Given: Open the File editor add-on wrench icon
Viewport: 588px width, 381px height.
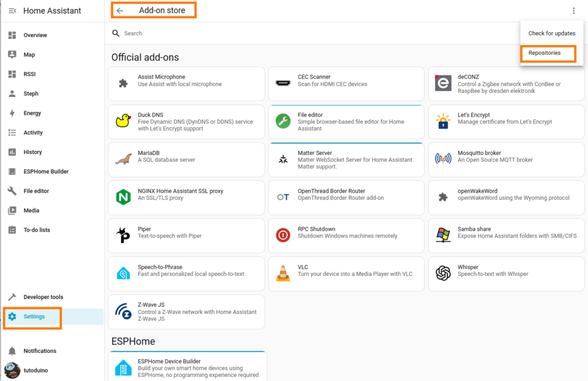Looking at the screenshot, I should [x=283, y=121].
